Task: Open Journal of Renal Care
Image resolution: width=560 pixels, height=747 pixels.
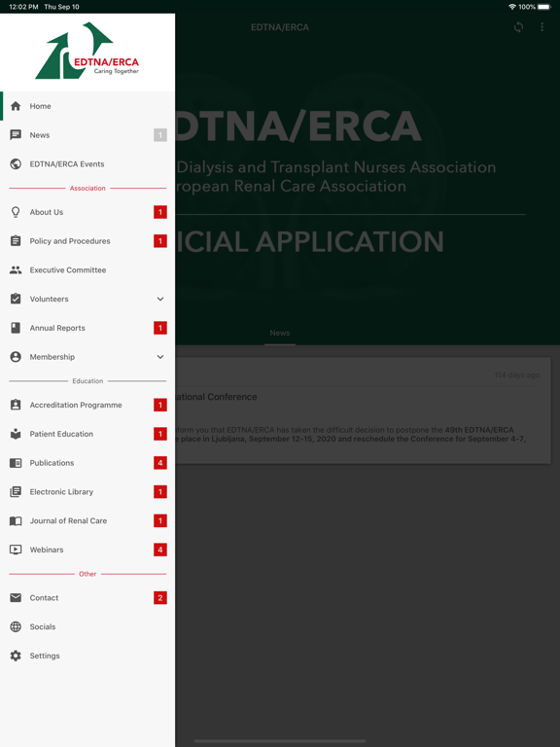Action: pos(87,520)
